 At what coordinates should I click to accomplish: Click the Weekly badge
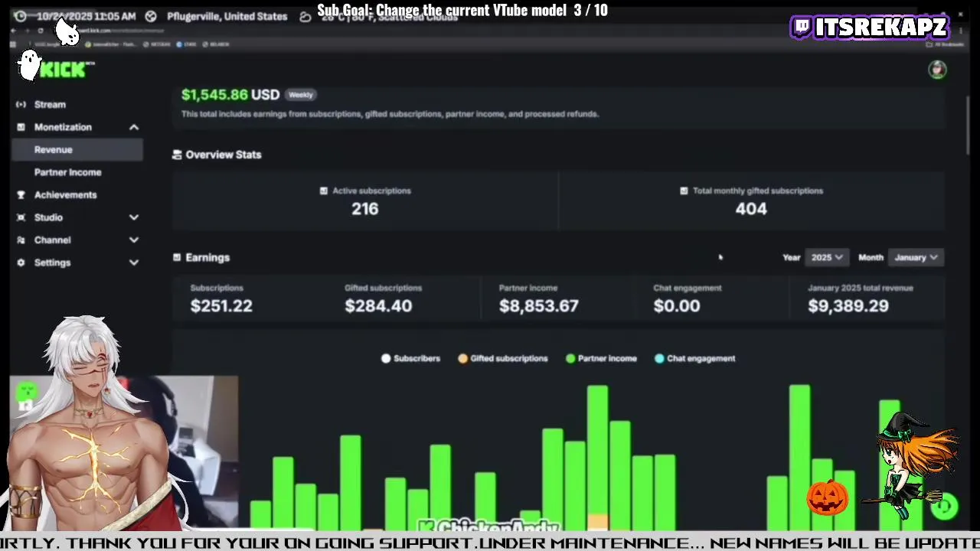coord(301,95)
